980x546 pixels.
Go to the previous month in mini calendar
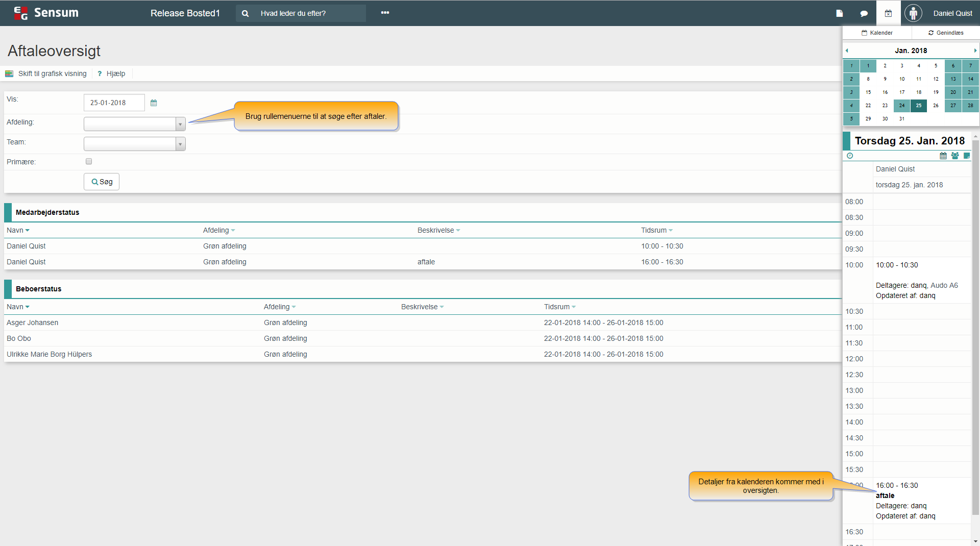[847, 51]
